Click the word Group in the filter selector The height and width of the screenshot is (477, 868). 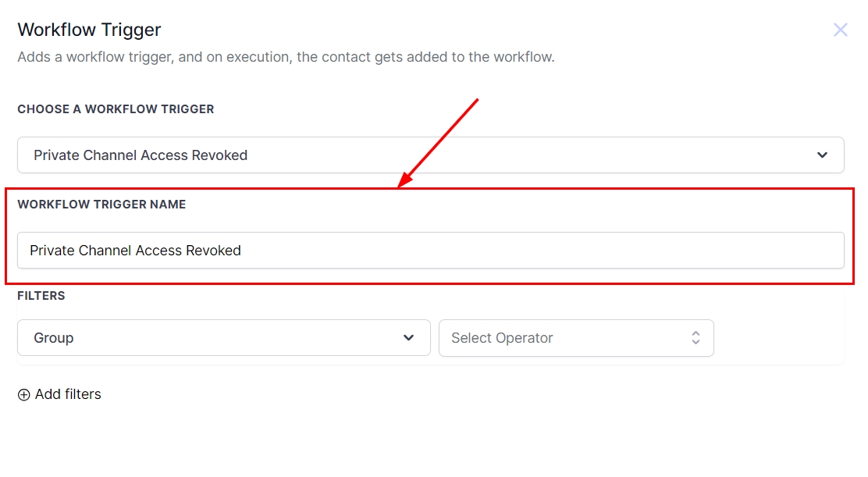click(54, 338)
